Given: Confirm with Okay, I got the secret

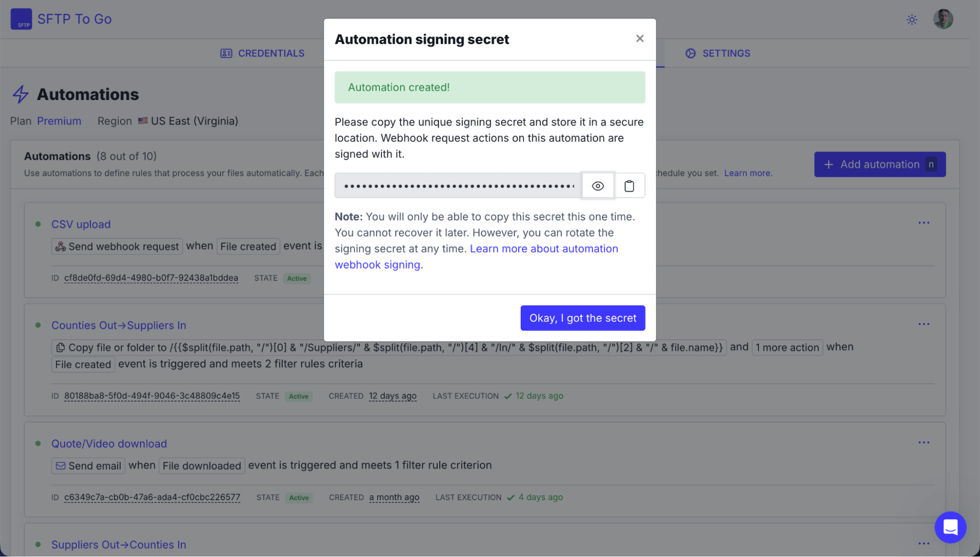Looking at the screenshot, I should coord(582,318).
